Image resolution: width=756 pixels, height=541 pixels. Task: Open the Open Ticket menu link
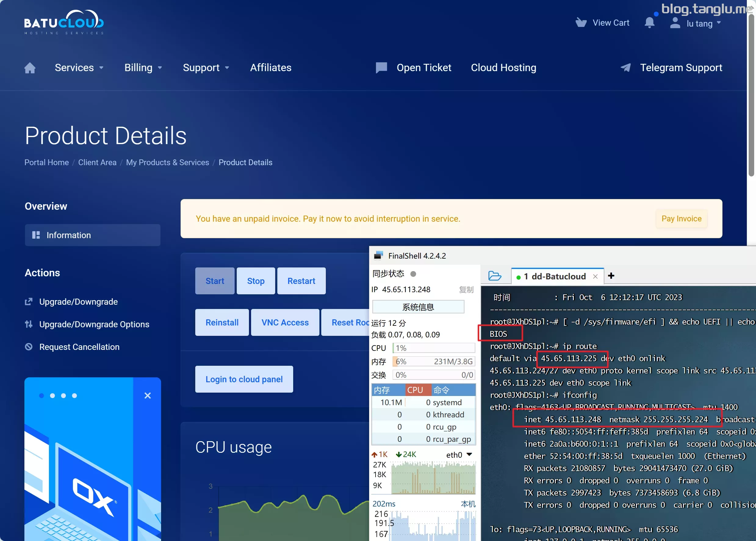coord(424,68)
